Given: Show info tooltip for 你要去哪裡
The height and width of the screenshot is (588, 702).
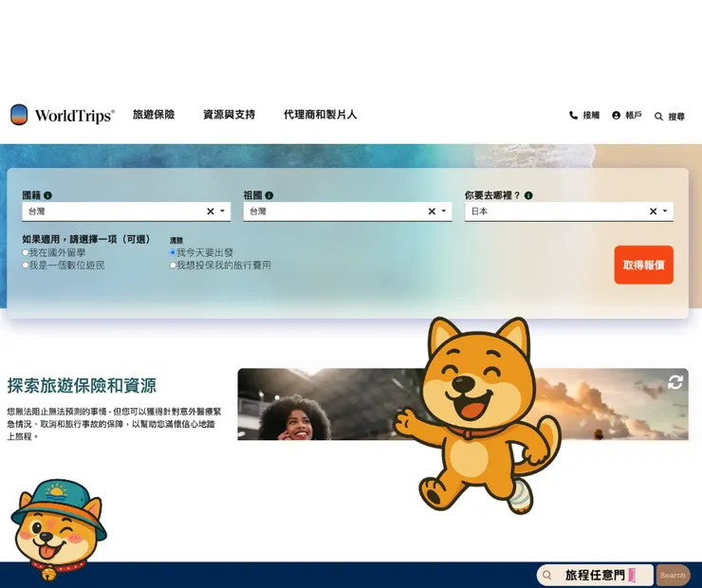Looking at the screenshot, I should [528, 195].
